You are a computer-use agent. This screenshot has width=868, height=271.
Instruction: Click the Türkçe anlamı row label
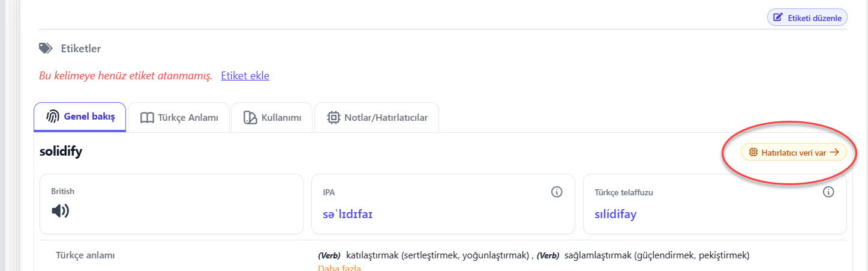point(85,255)
